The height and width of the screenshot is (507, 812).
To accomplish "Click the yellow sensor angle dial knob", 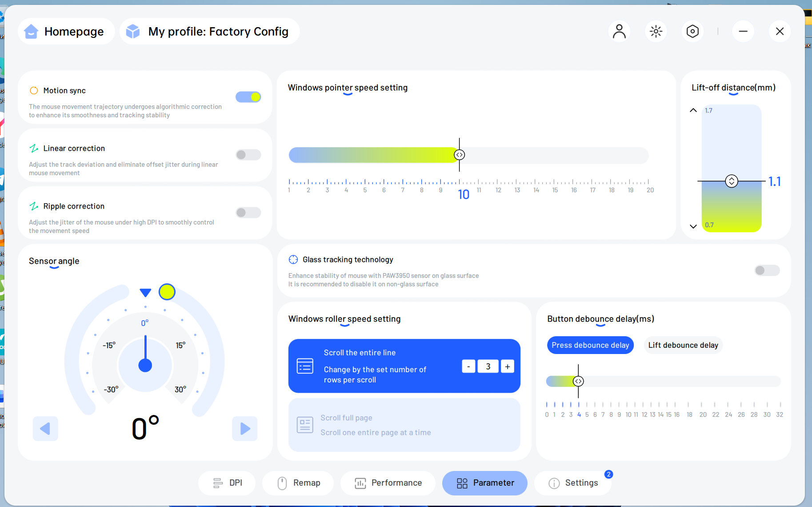I will pos(167,292).
